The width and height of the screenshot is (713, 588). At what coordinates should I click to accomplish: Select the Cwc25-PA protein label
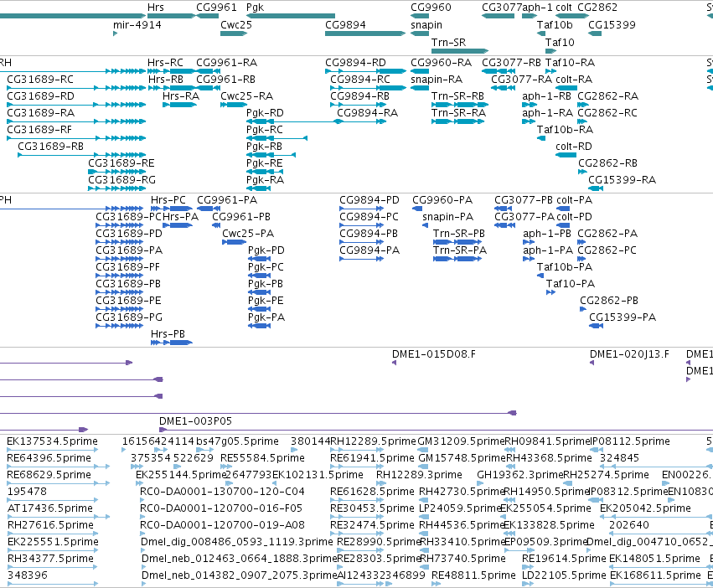pyautogui.click(x=248, y=234)
